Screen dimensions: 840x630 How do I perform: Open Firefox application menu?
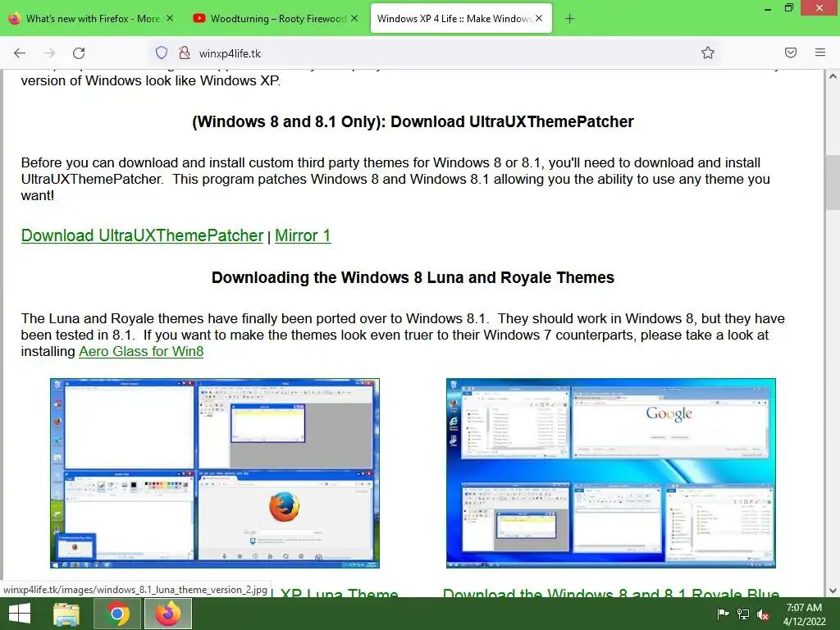point(820,52)
